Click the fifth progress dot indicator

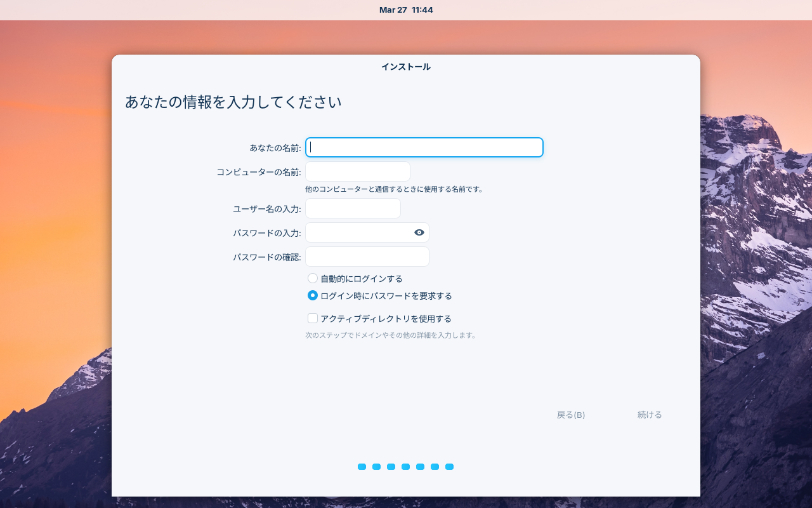[x=421, y=467]
